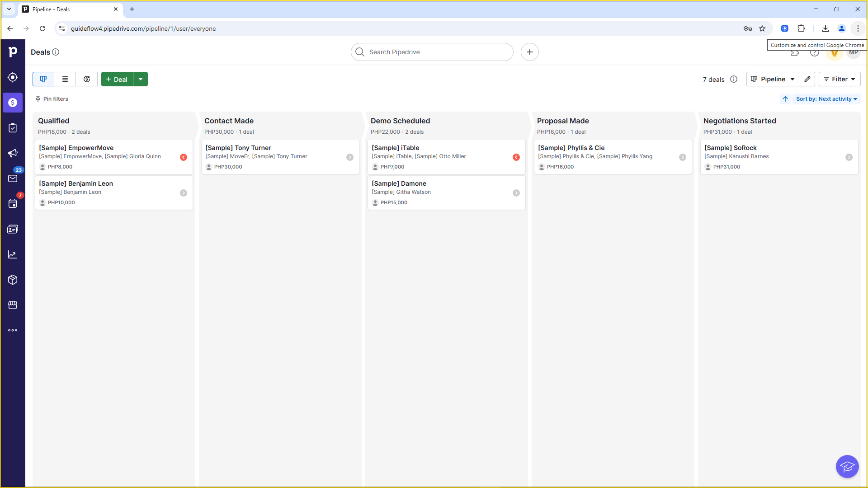Open Activities calendar icon in sidebar
This screenshot has width=868, height=488.
point(13,204)
